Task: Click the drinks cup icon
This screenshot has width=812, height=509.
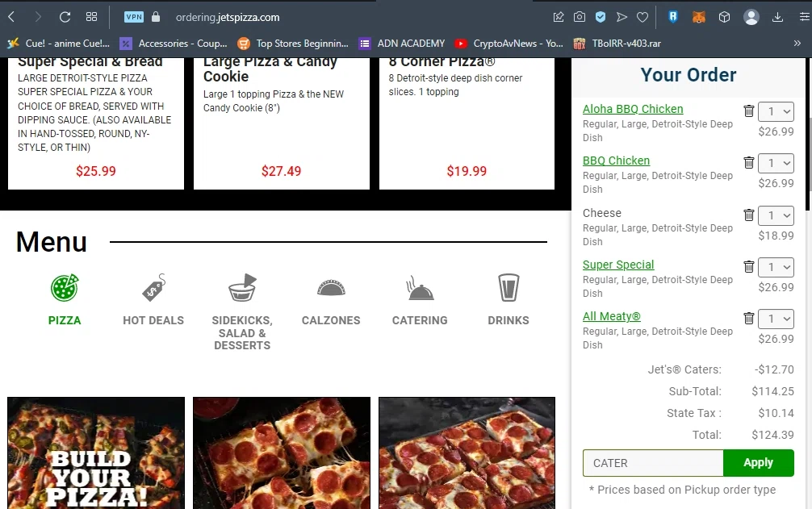Action: [x=509, y=288]
